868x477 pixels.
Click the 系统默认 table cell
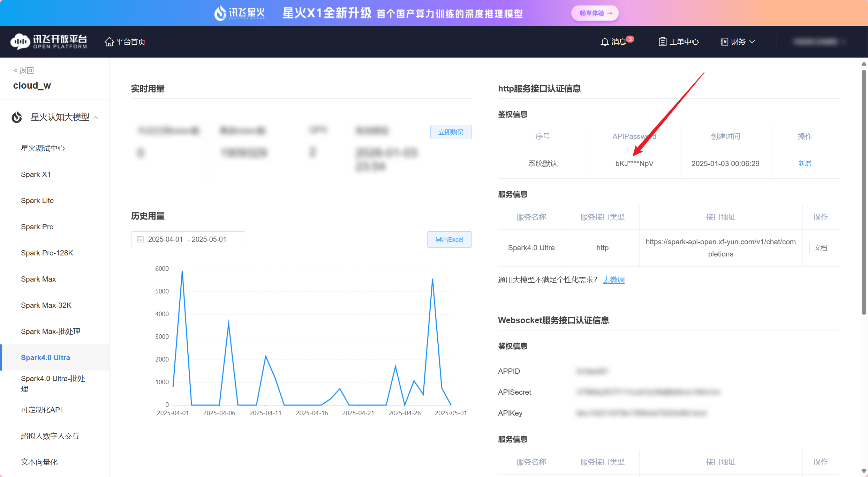543,164
